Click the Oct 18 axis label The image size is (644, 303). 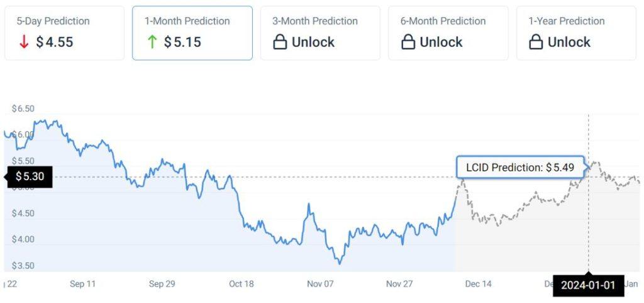pos(241,283)
